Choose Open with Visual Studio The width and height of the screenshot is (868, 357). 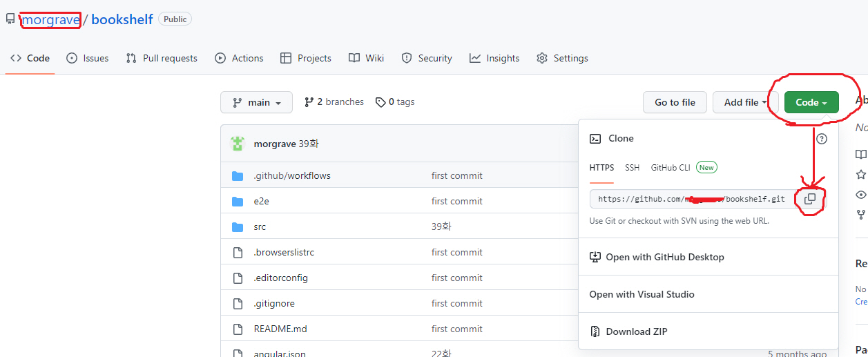(x=642, y=294)
